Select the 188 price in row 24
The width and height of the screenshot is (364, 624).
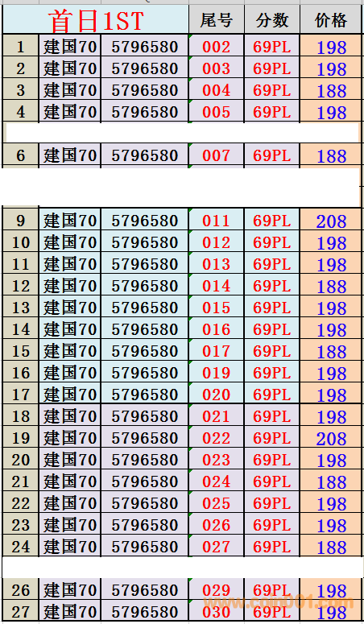330,547
